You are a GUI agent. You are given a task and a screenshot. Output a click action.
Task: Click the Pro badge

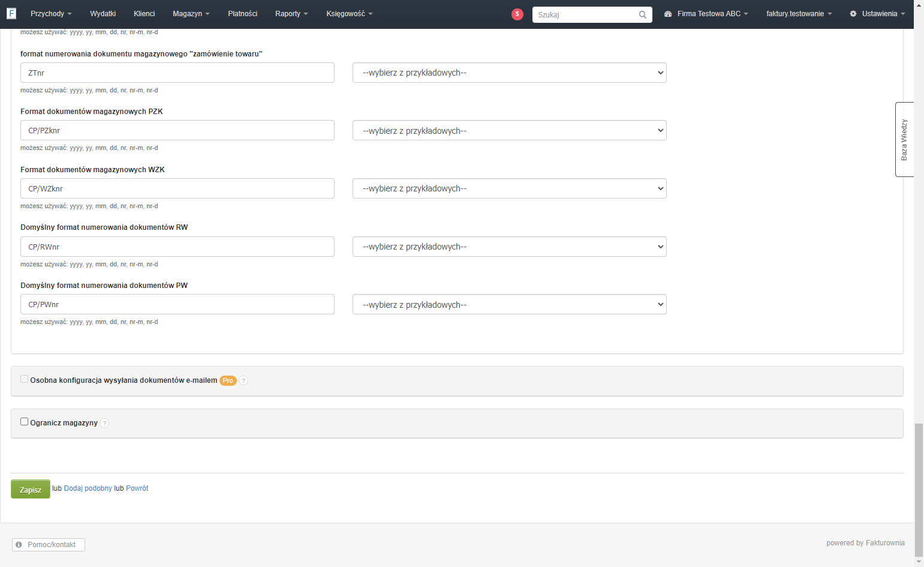[228, 380]
